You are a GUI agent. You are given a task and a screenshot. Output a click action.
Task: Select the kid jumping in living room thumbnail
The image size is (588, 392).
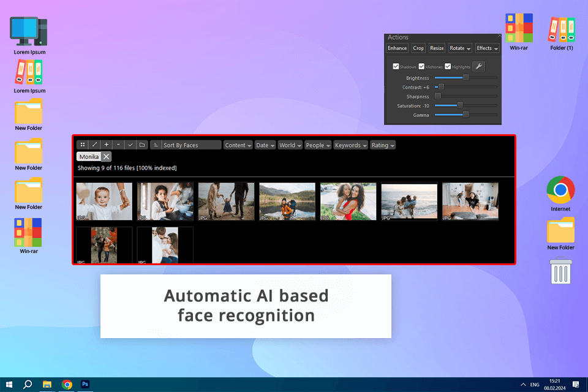coord(470,201)
